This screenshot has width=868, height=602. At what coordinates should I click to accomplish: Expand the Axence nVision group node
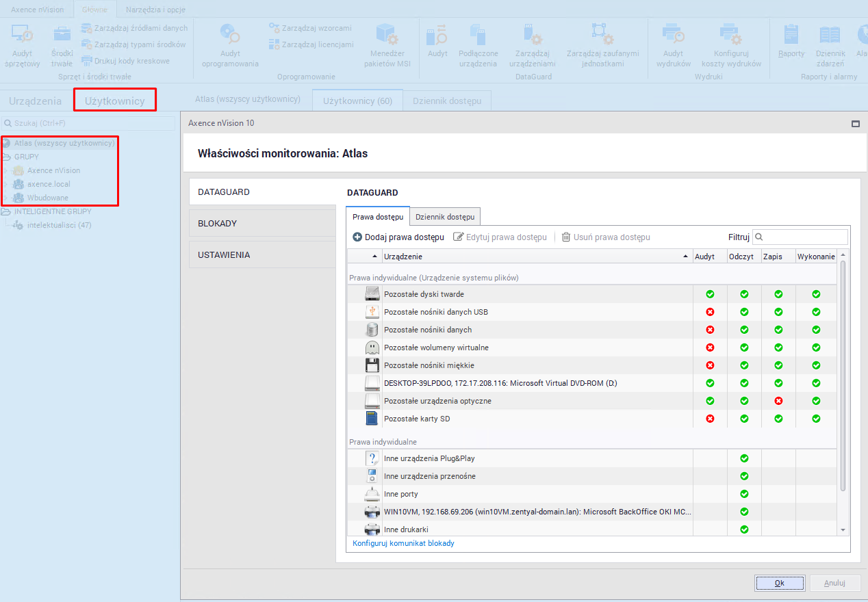pos(6,170)
